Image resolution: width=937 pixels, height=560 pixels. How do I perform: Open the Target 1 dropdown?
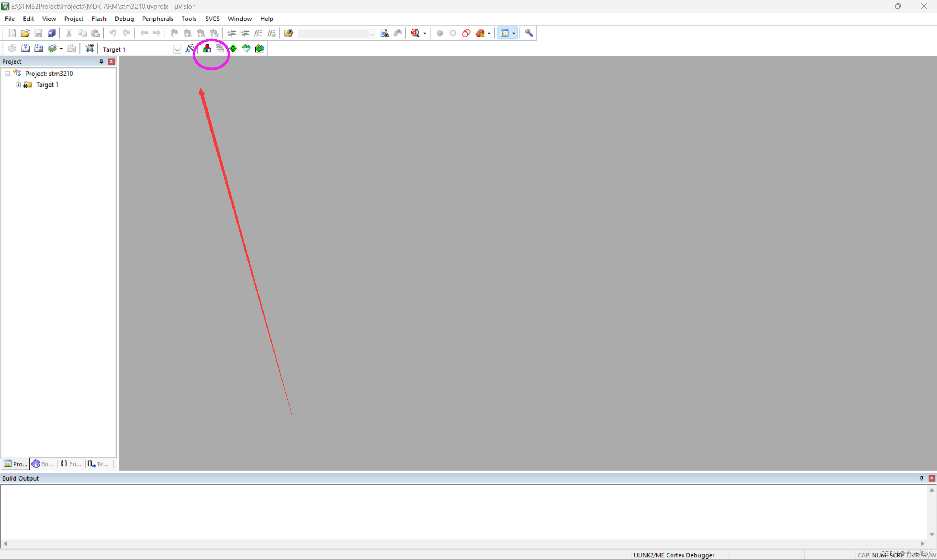[177, 49]
